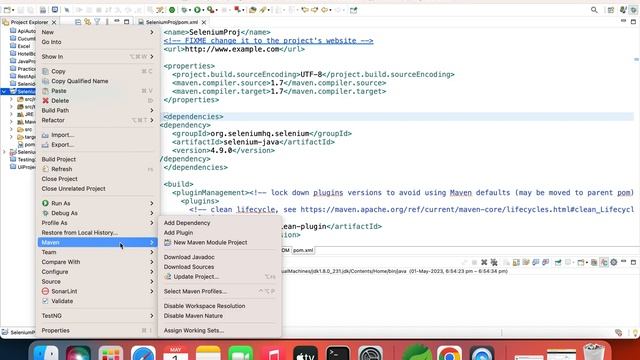640x360 pixels.
Task: Click the <dependencies> line in editor
Action: tap(193, 117)
